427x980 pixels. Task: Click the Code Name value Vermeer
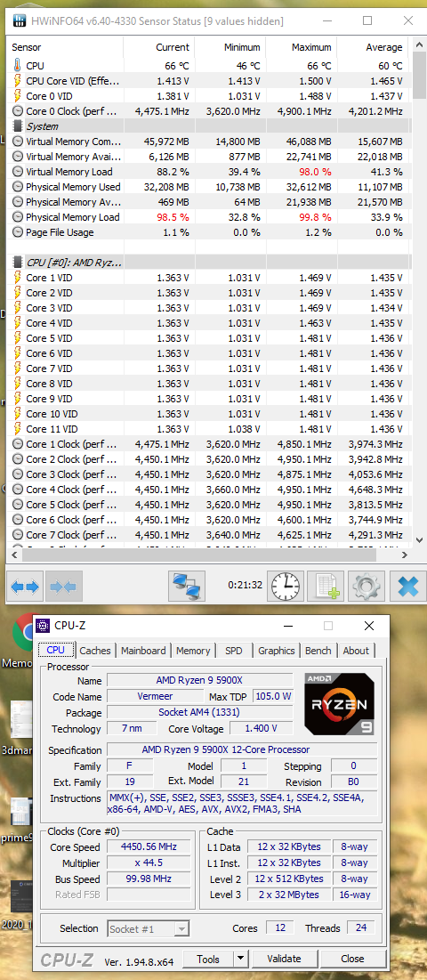tap(156, 696)
